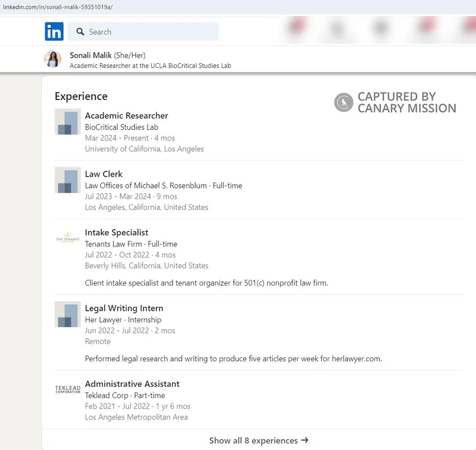
Task: Open the Intake Specialist position title
Action: pyautogui.click(x=117, y=233)
